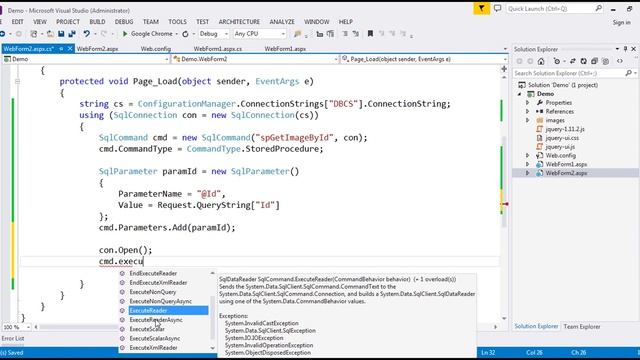Image resolution: width=640 pixels, height=360 pixels.
Task: Select jquery-1.11.2.js in Solution Explorer
Action: 565,129
